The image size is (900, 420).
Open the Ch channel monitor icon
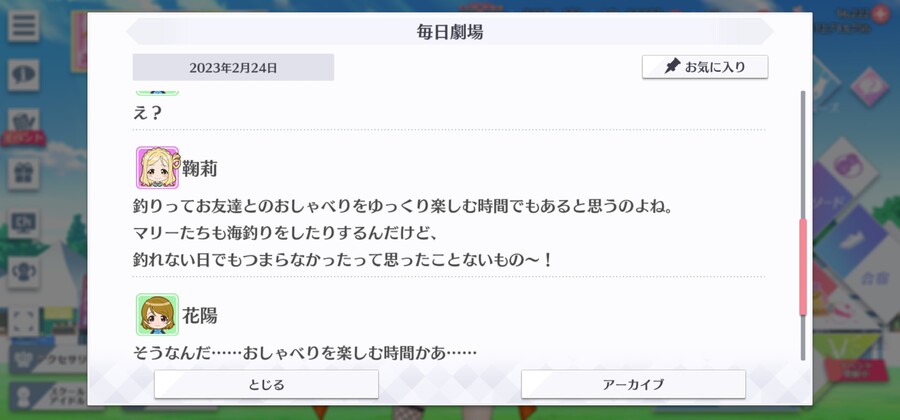(x=24, y=223)
